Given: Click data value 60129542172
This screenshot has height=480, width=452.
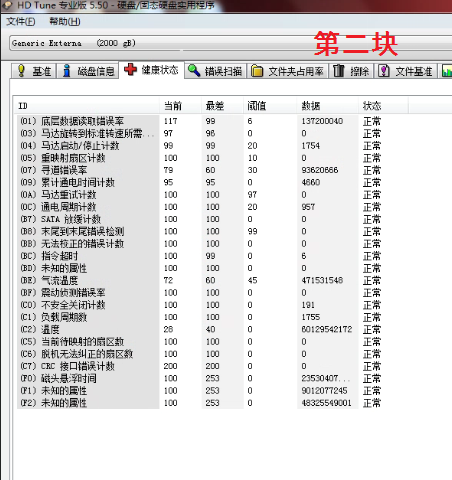Looking at the screenshot, I should point(327,329).
